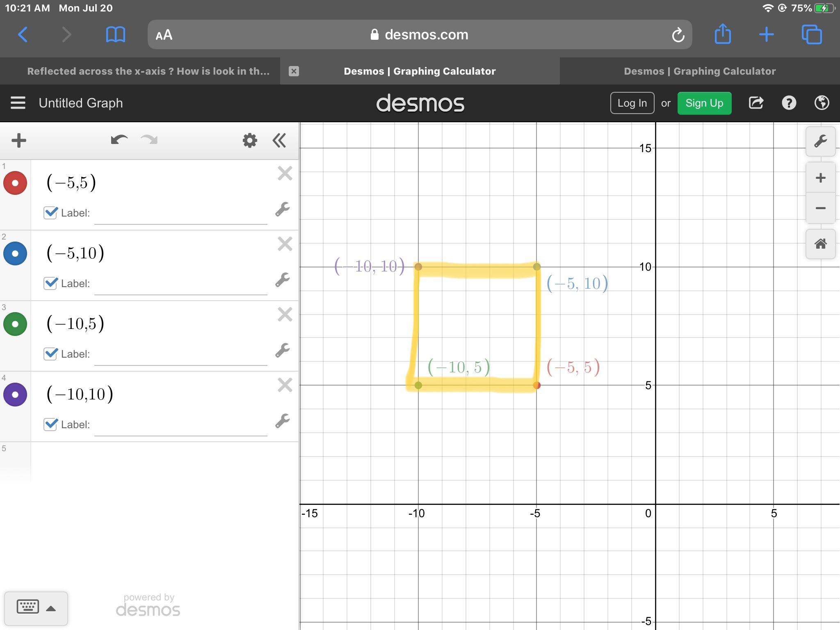Image resolution: width=840 pixels, height=630 pixels.
Task: Zoom in on the graph
Action: pyautogui.click(x=820, y=178)
